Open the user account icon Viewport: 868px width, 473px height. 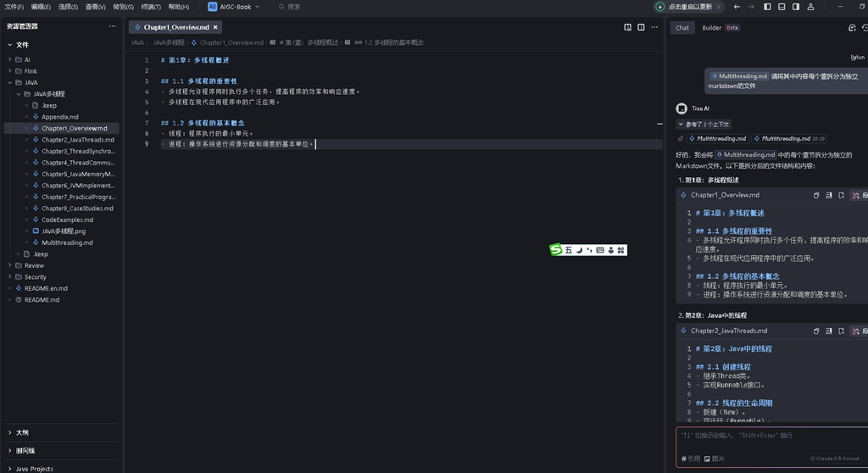810,7
